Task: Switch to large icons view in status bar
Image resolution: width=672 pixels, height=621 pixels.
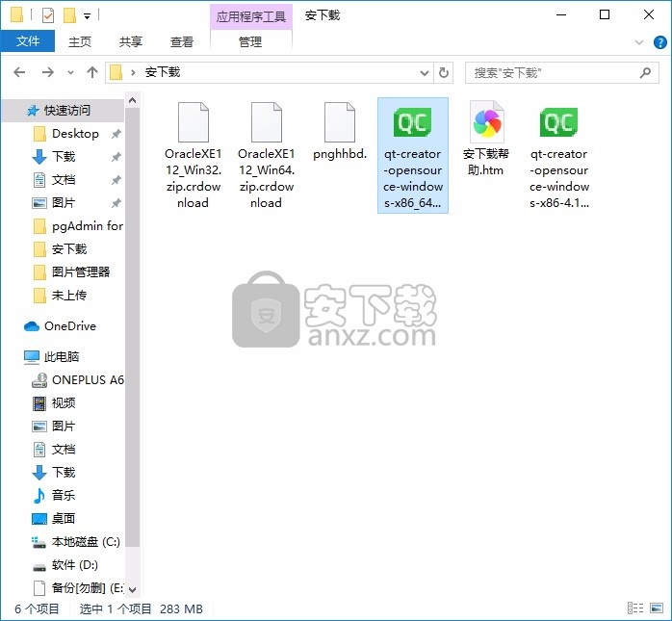Action: point(657,608)
